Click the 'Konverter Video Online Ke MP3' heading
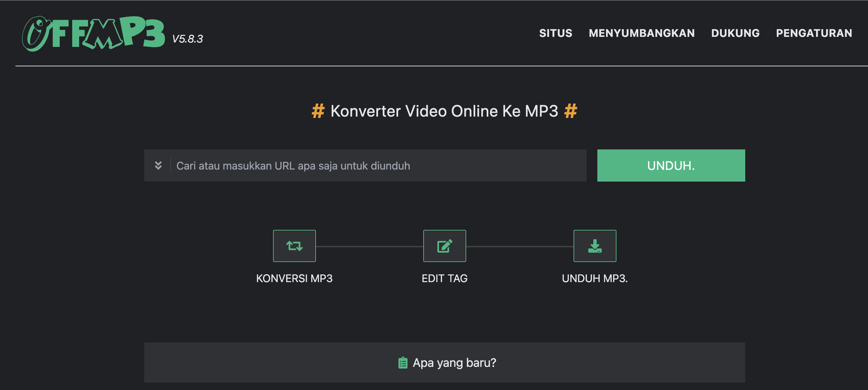The width and height of the screenshot is (868, 390). tap(444, 111)
